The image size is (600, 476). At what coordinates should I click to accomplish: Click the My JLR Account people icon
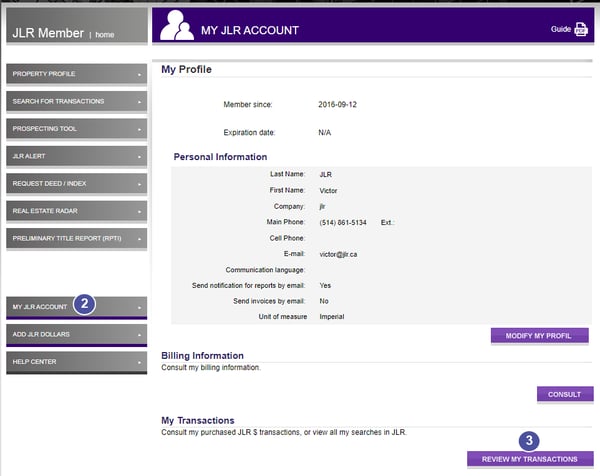(x=176, y=25)
